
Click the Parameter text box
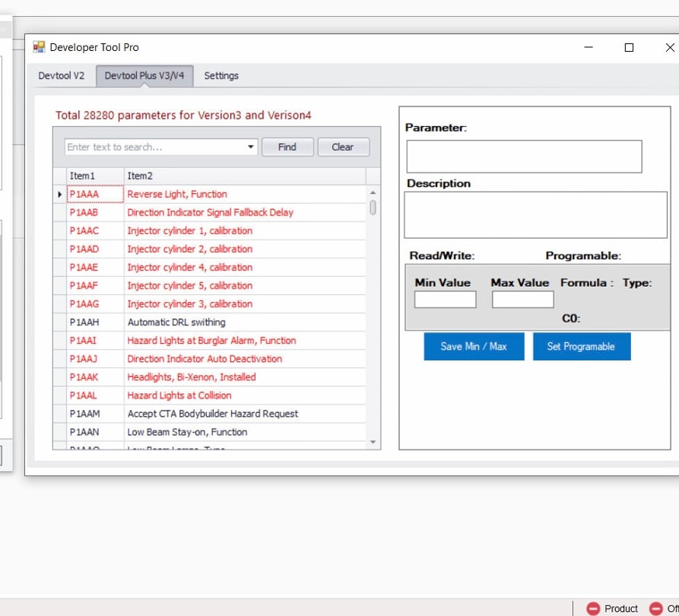point(524,157)
